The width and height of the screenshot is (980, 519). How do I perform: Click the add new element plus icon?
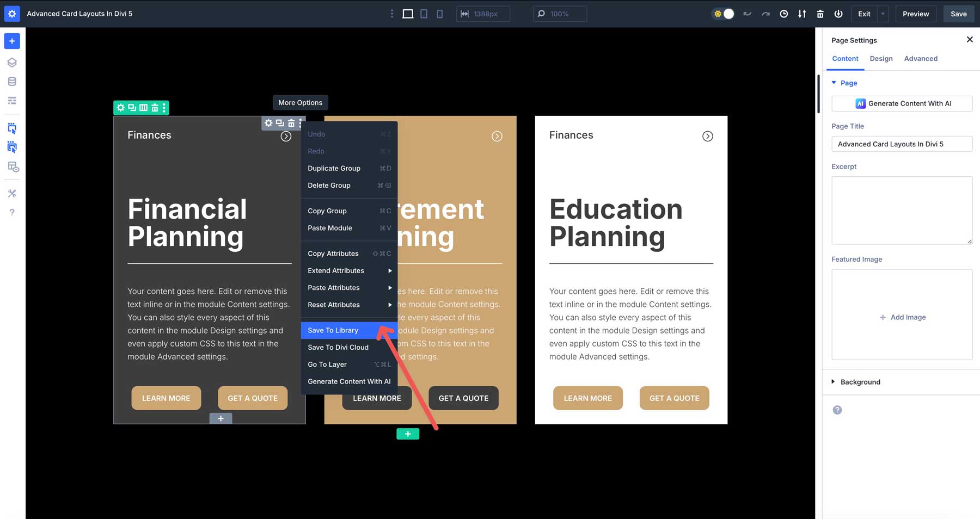pyautogui.click(x=12, y=41)
